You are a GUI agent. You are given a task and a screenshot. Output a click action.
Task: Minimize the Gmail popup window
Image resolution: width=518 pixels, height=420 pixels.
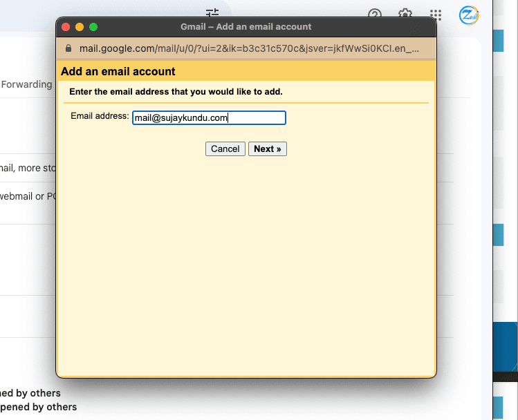coord(80,27)
